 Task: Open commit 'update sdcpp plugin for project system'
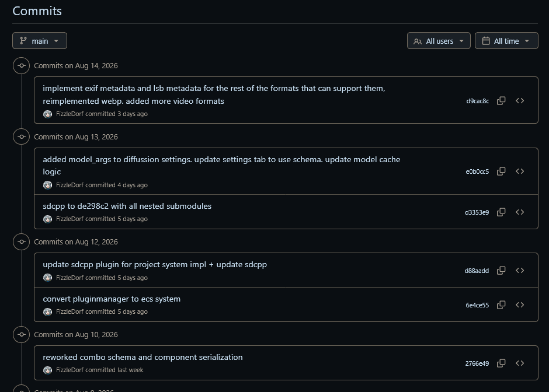pyautogui.click(x=155, y=264)
